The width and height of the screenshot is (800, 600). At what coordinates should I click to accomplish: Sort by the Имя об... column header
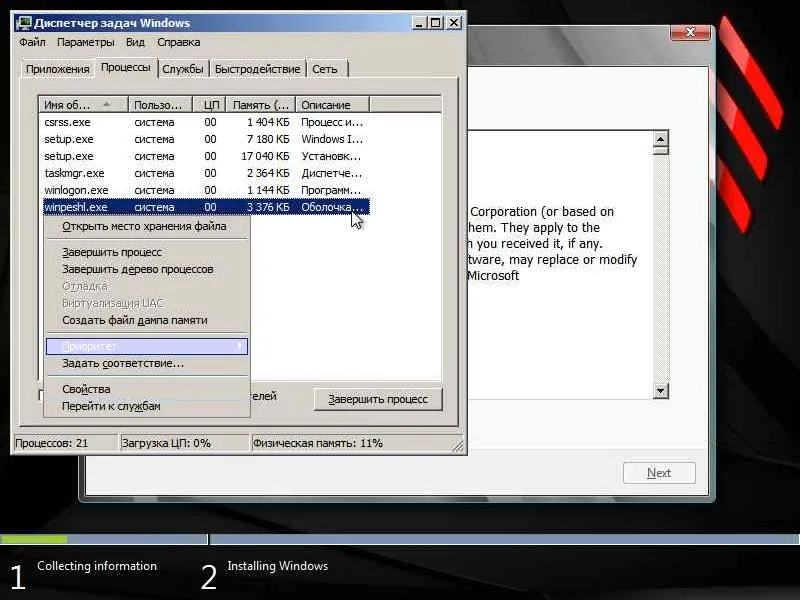pos(83,105)
